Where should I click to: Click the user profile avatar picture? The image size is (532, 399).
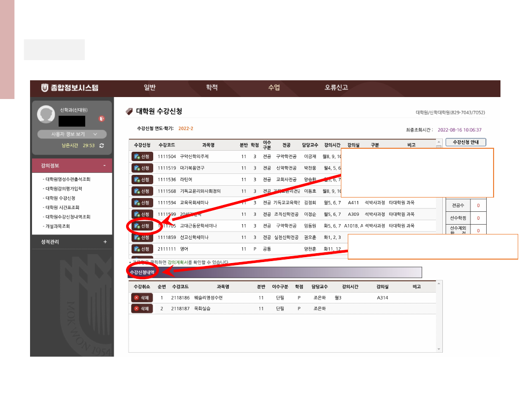click(x=46, y=114)
